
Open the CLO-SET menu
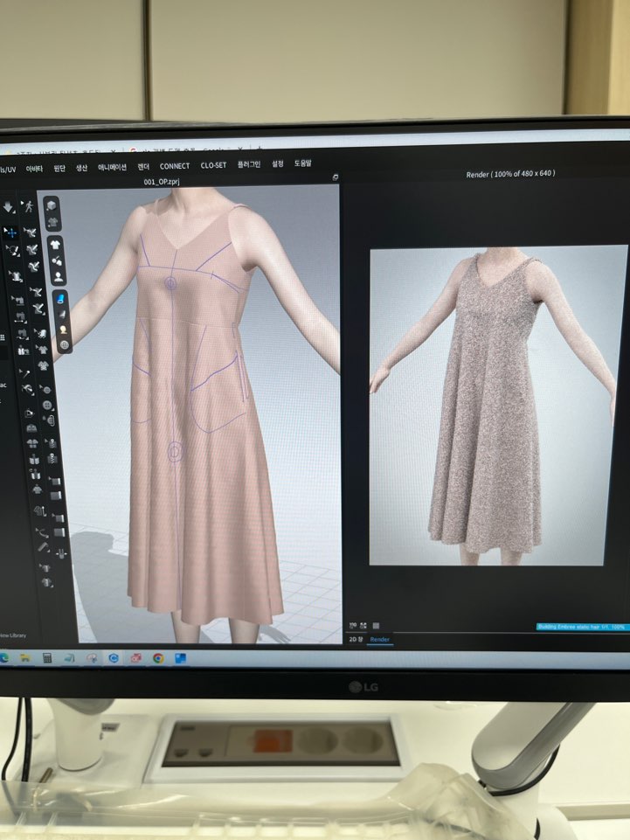(x=213, y=165)
